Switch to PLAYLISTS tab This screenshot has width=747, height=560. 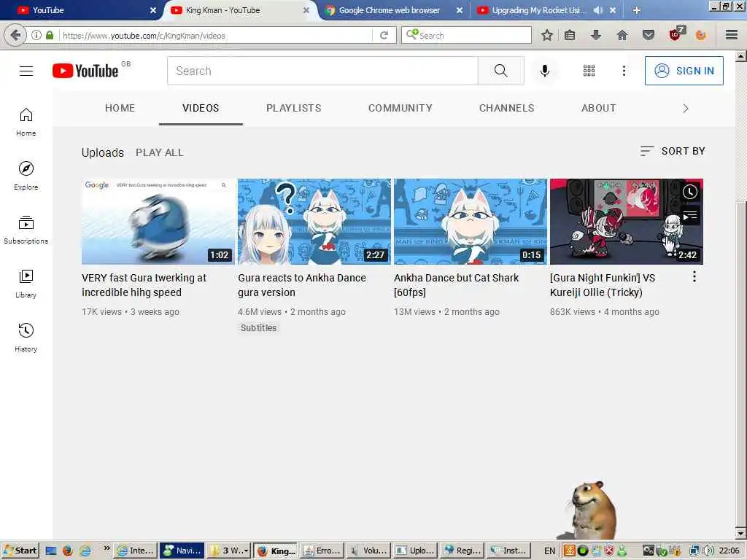293,108
